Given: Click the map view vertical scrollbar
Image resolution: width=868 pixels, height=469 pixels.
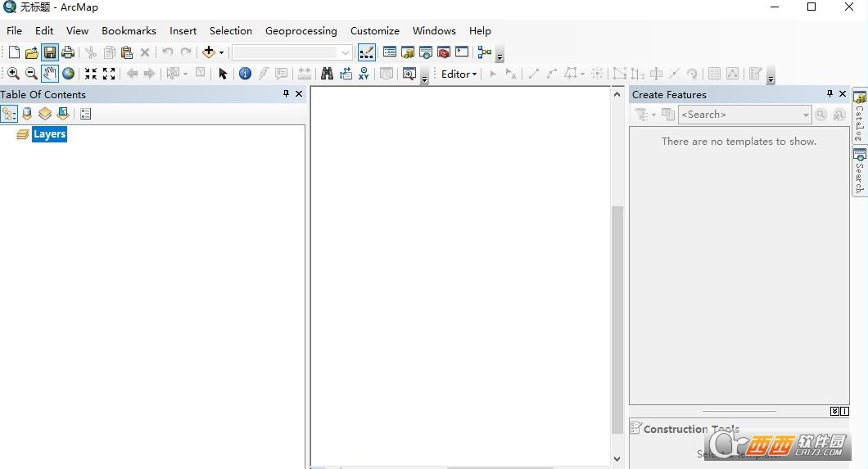Looking at the screenshot, I should coord(617,320).
